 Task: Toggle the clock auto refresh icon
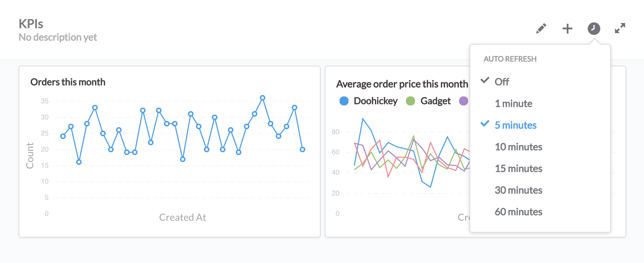[x=594, y=29]
